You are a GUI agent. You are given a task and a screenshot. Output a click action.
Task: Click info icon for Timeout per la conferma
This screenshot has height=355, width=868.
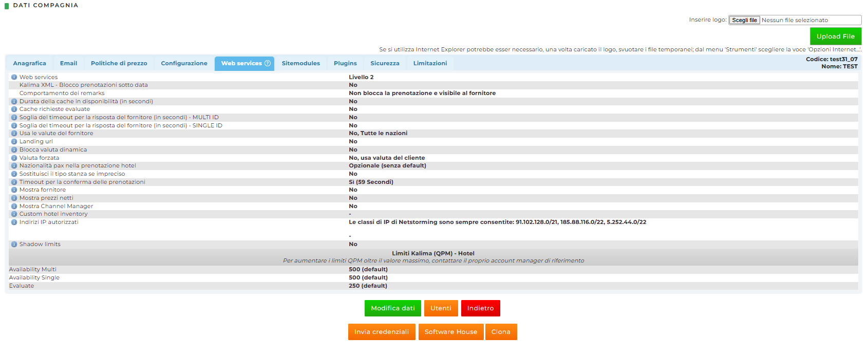14,182
